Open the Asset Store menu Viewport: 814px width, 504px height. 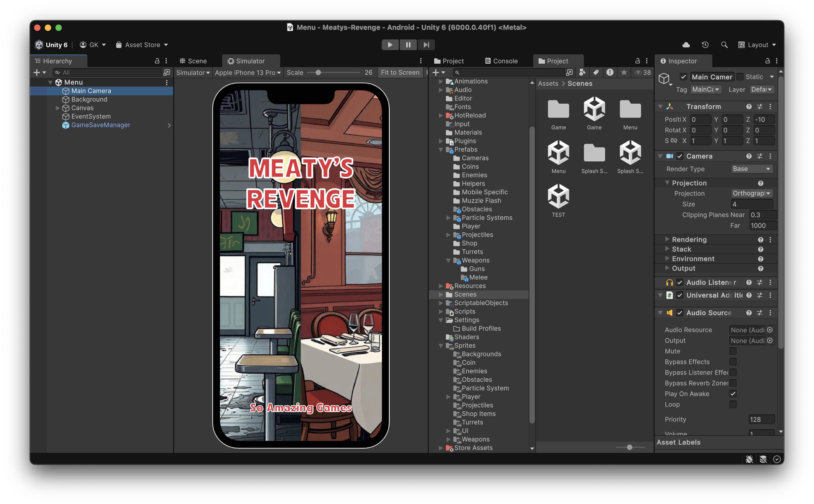coord(142,45)
